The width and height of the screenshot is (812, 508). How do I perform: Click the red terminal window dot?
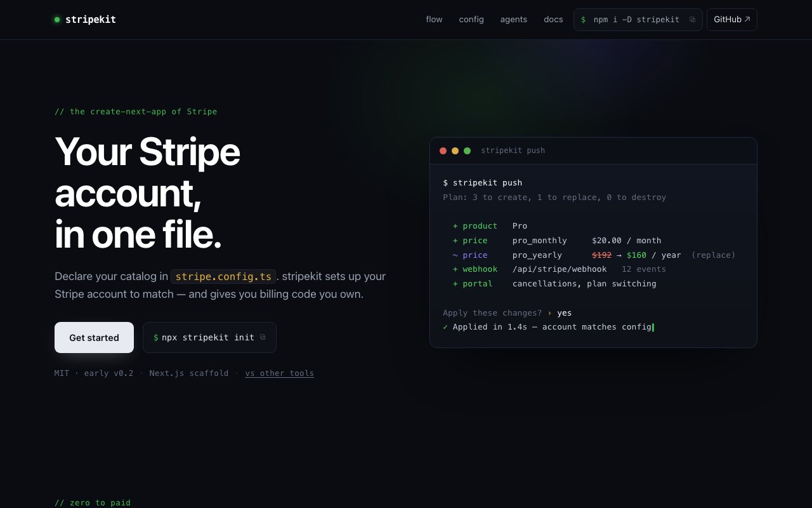pos(443,151)
